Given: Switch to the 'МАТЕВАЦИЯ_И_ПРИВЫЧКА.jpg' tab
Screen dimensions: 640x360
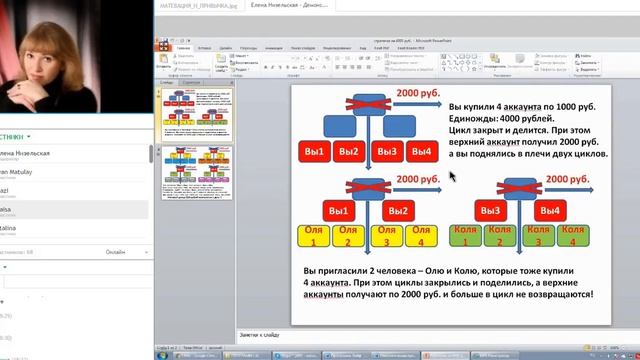Looking at the screenshot, I should pyautogui.click(x=198, y=6).
